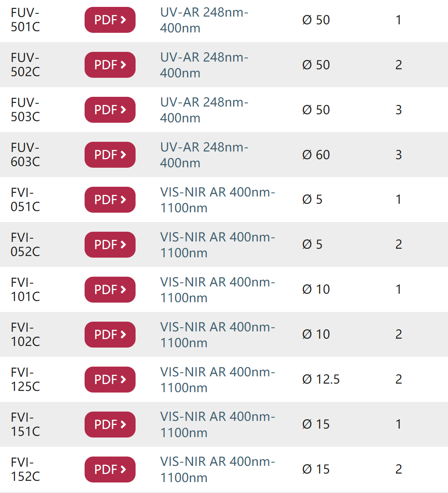Open the PDF for FVI-151C
Screen dimensions: 448x493
click(110, 425)
